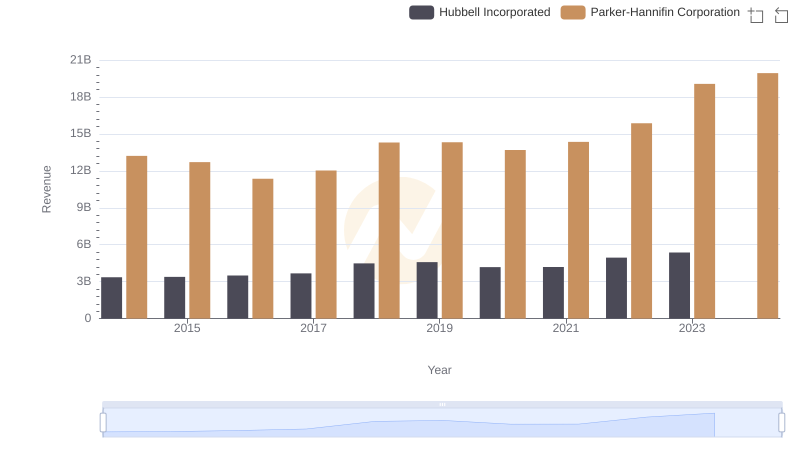Click Hubbell bar for 2019
The image size is (800, 461).
427,290
